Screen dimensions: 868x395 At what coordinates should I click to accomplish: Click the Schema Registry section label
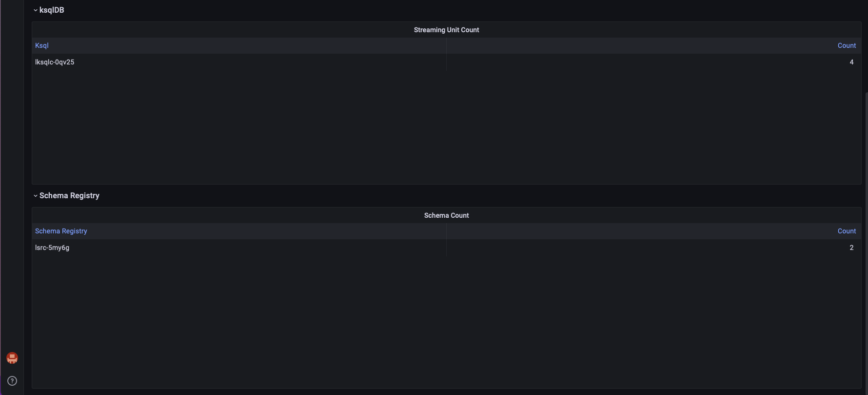coord(69,195)
